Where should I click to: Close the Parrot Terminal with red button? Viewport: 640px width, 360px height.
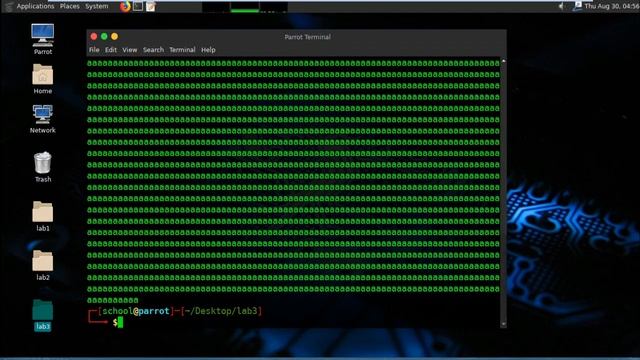94,36
